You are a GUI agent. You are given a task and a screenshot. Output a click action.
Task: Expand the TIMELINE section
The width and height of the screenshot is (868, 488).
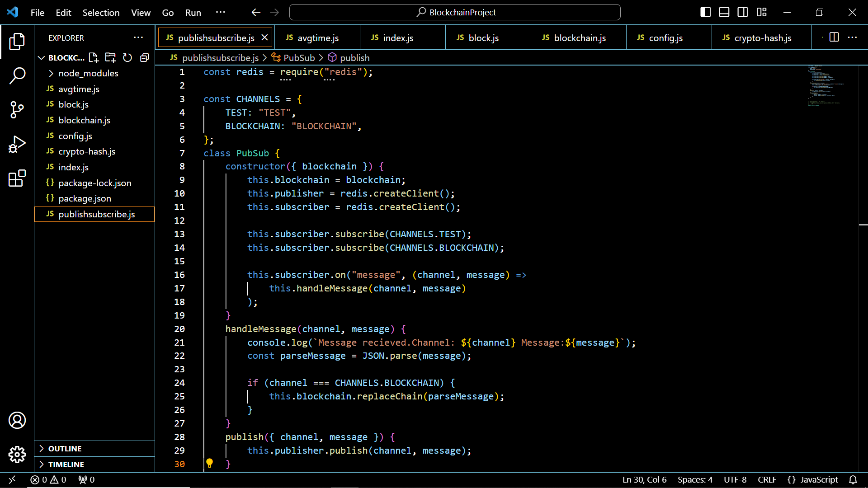coord(66,465)
